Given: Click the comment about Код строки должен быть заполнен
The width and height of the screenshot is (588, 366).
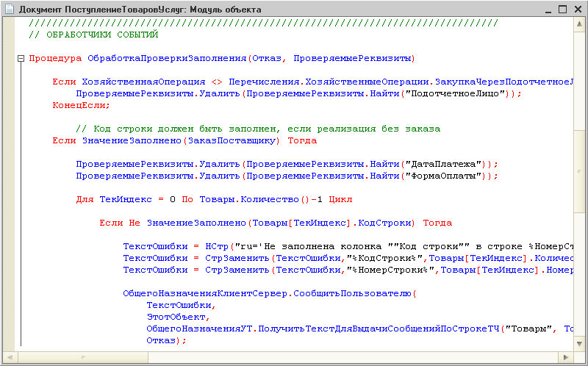Looking at the screenshot, I should click(258, 129).
